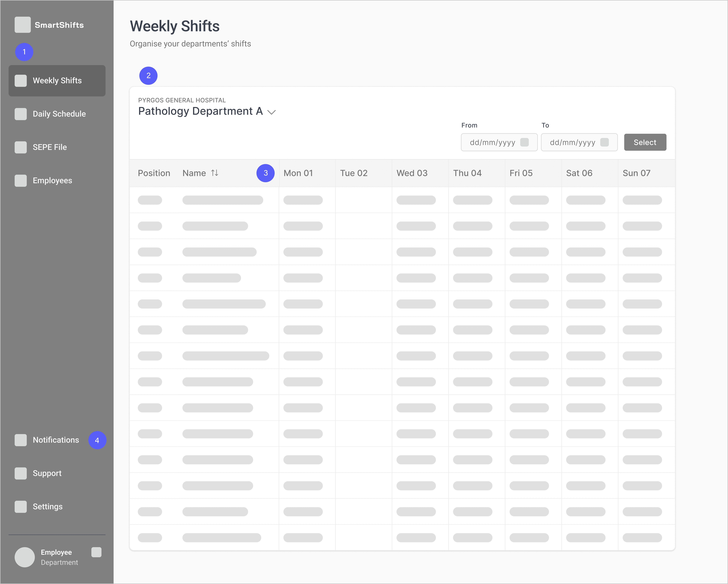This screenshot has width=728, height=584.
Task: Click the Pyrgos General Hospital label
Action: 182,100
